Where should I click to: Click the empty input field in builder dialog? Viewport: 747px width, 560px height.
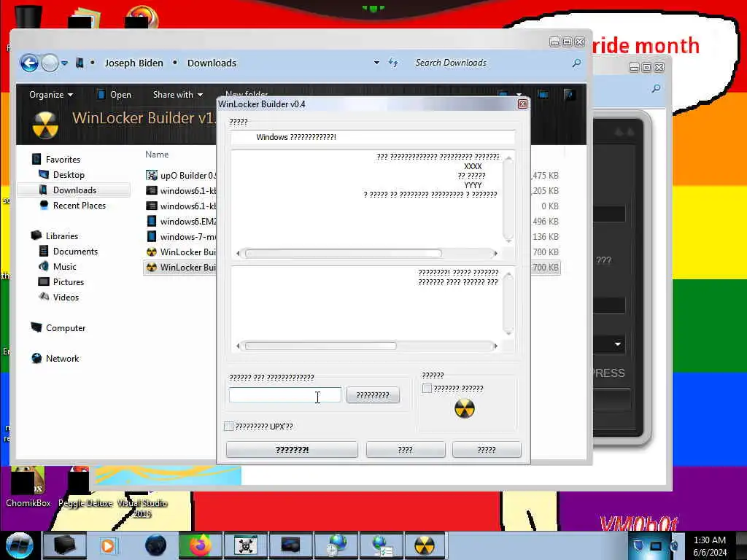point(285,394)
